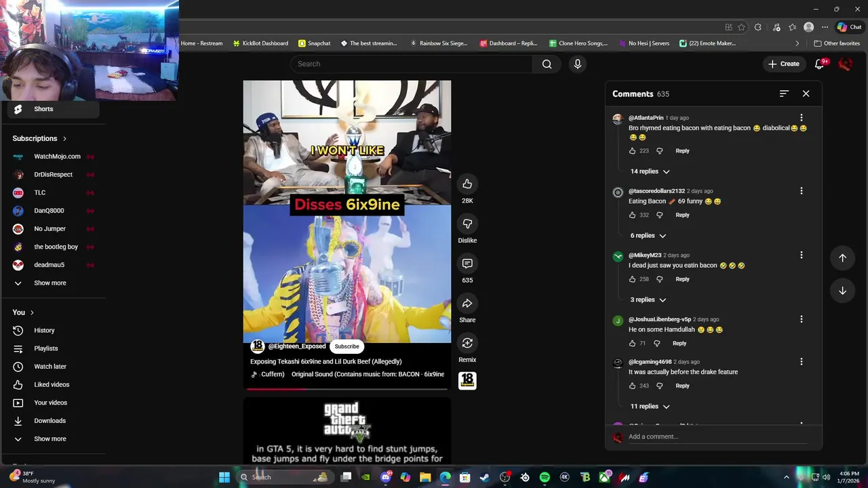Open the Remix option for the short
868x488 pixels.
point(467,343)
